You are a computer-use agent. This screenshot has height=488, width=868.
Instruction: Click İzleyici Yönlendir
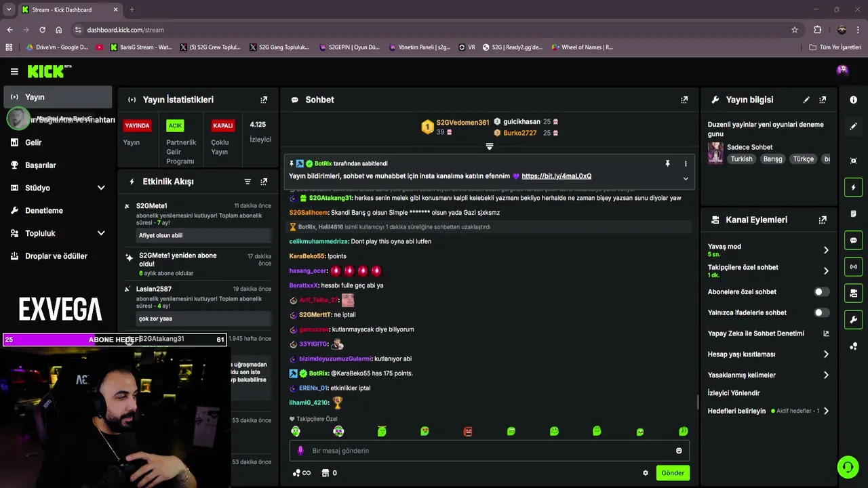pos(734,393)
